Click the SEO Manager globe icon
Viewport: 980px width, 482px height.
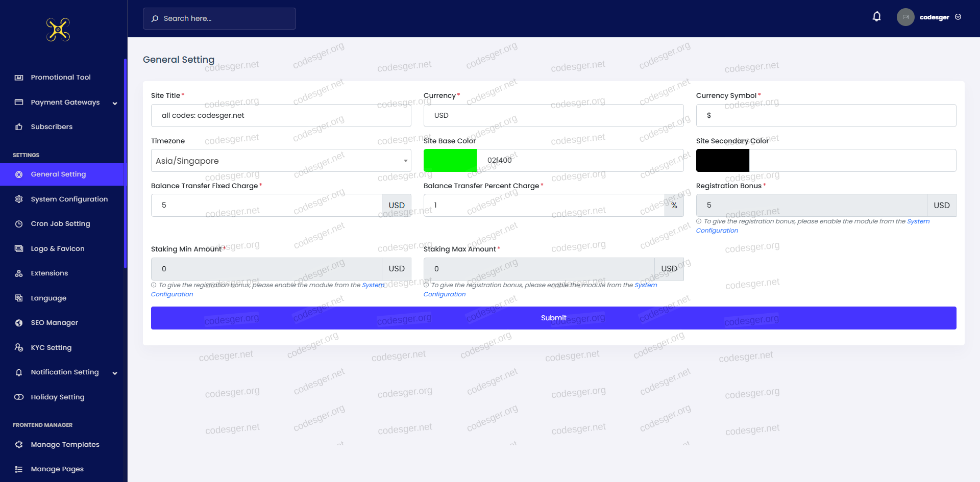19,323
